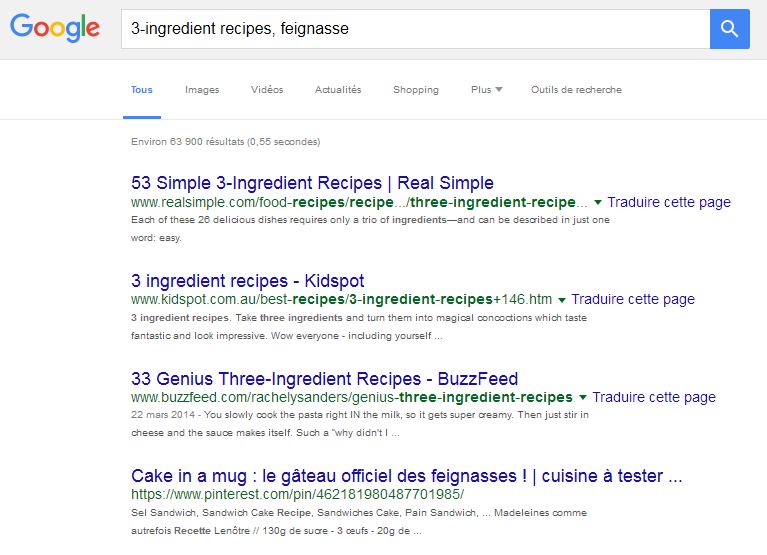Translate the BuzzFeed result page
This screenshot has height=555, width=767.
[654, 397]
